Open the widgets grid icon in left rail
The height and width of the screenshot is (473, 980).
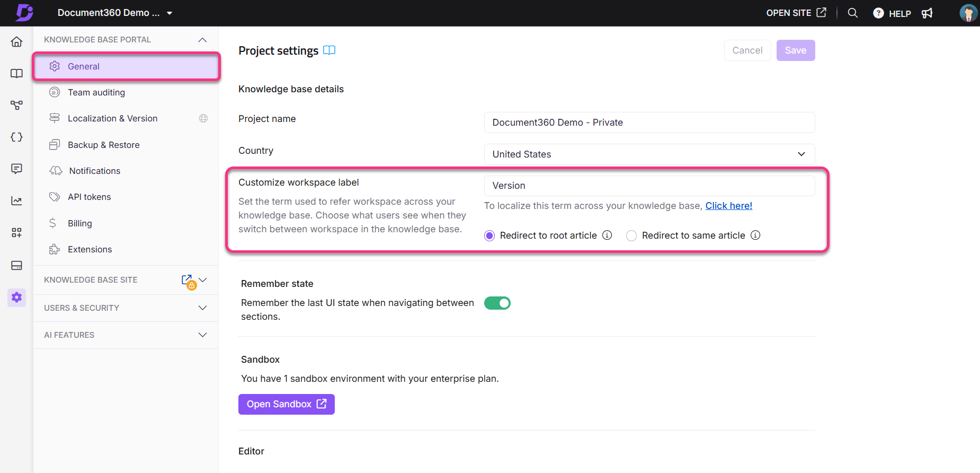coord(16,232)
